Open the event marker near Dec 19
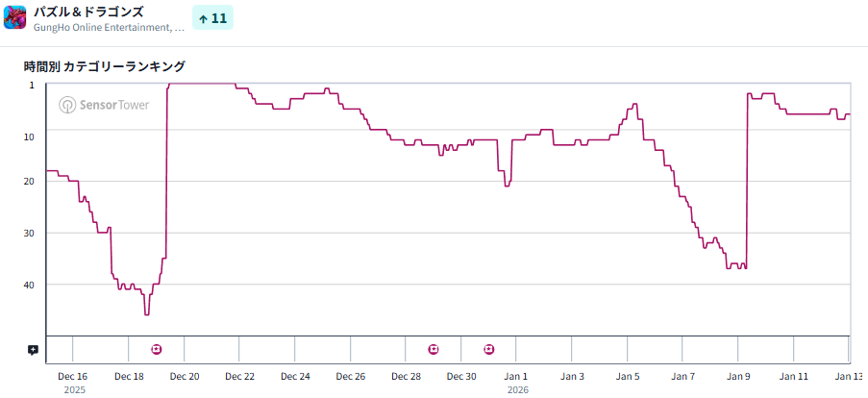The height and width of the screenshot is (398, 868). tap(157, 348)
